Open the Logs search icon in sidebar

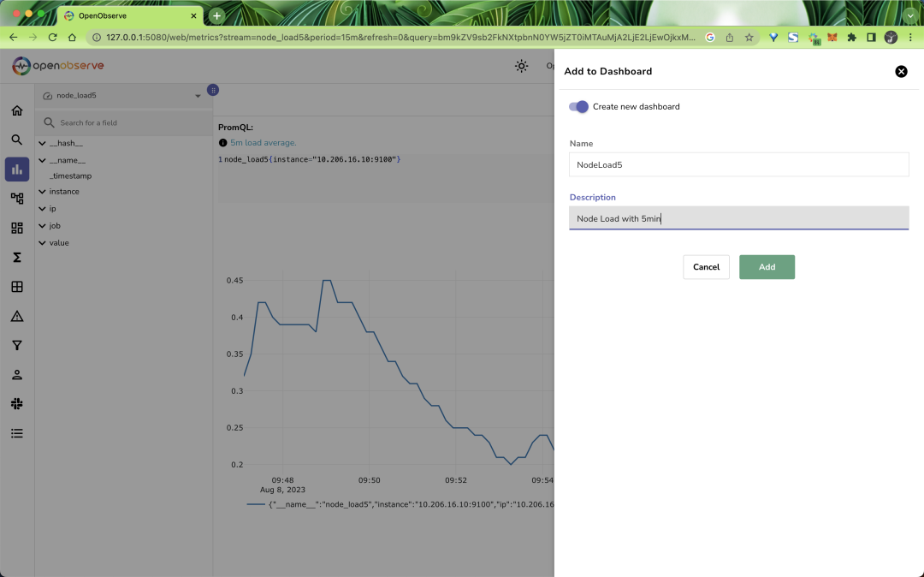(x=17, y=140)
